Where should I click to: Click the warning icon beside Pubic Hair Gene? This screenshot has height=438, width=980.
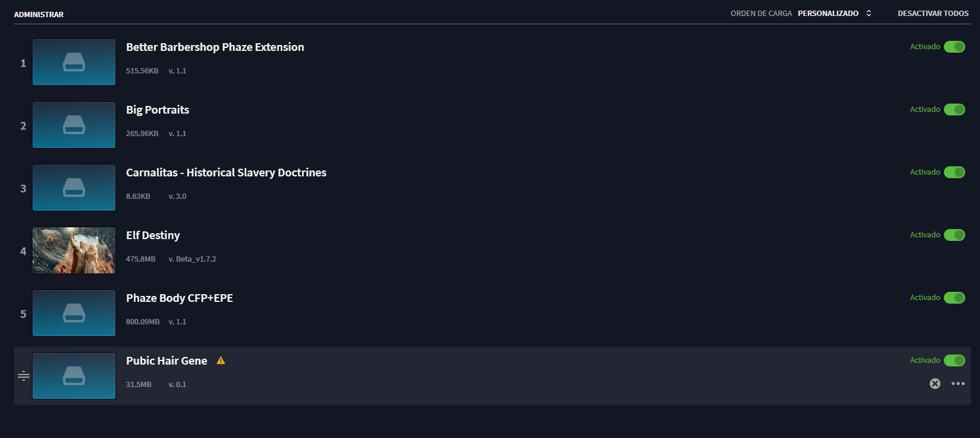[221, 360]
